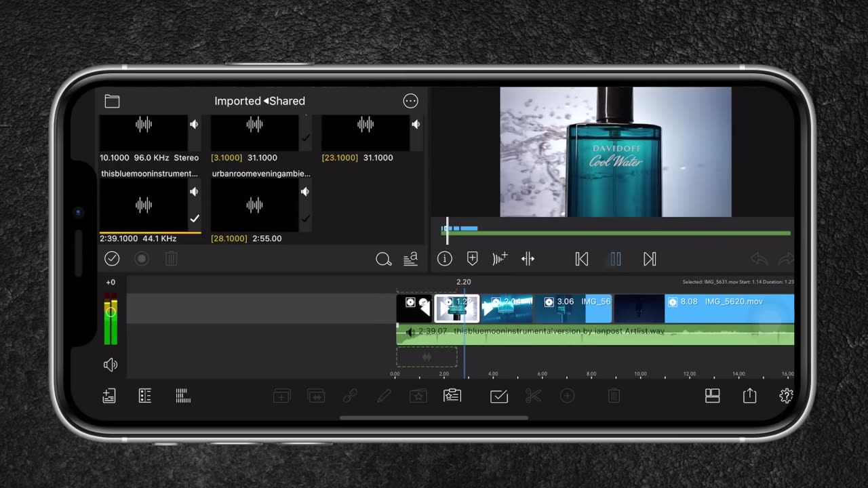Preview audio of the 10.1000 96.0 KHz clip
Screen dimensions: 868x488
click(x=194, y=124)
